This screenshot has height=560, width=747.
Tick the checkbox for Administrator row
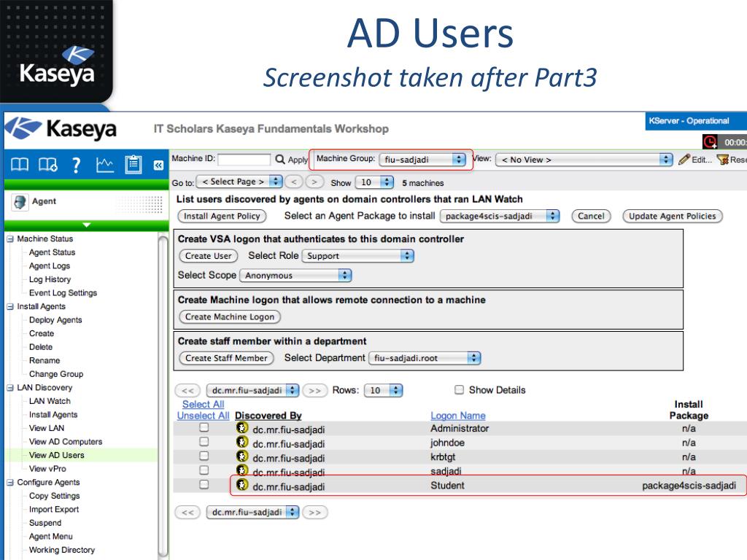pyautogui.click(x=204, y=427)
